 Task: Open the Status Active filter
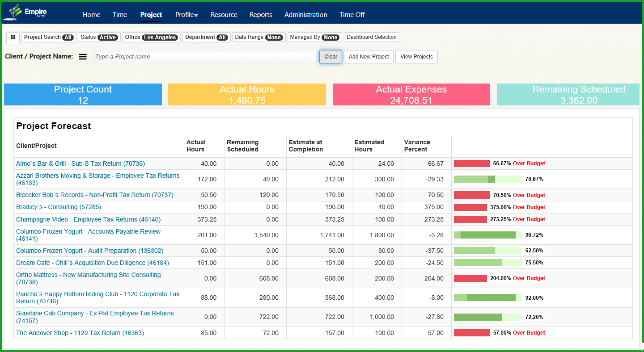click(x=99, y=38)
